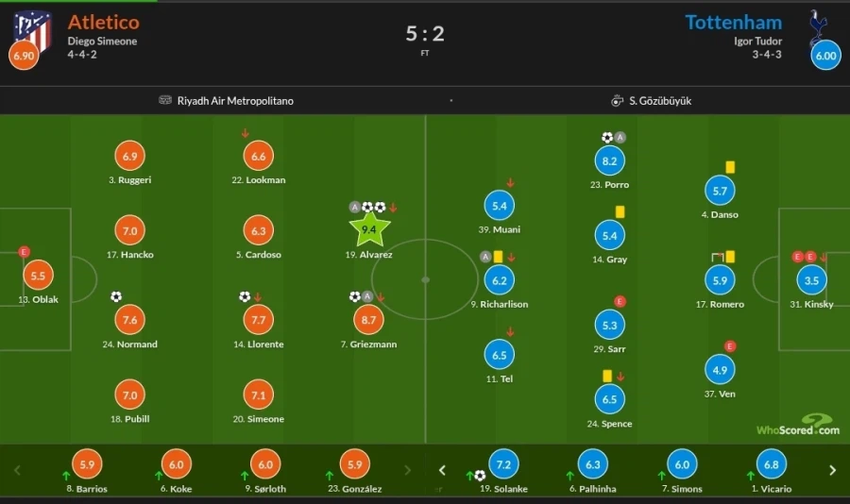This screenshot has width=850, height=504.
Task: Select Alvarez's green star rating badge
Action: click(369, 227)
